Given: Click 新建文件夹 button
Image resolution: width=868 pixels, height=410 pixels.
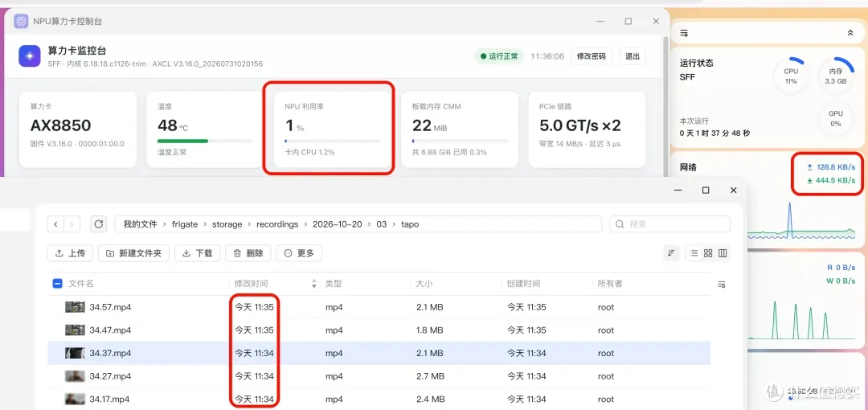Looking at the screenshot, I should [x=133, y=253].
